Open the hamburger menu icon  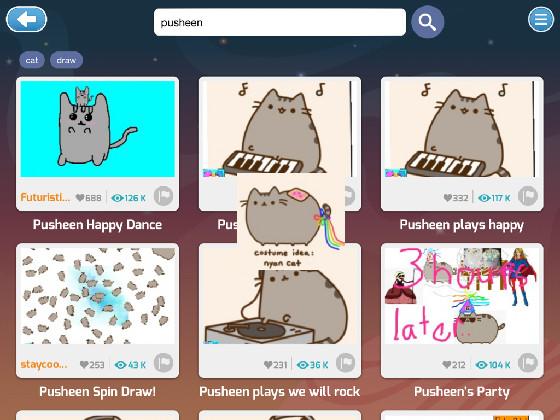[541, 19]
